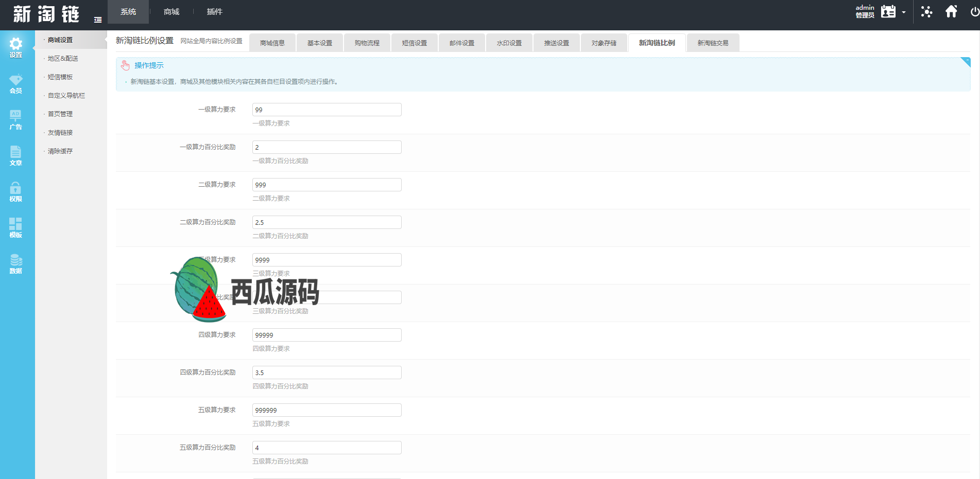980x479 pixels.
Task: Click the 一级算力百分比奖励 input field
Action: 327,147
